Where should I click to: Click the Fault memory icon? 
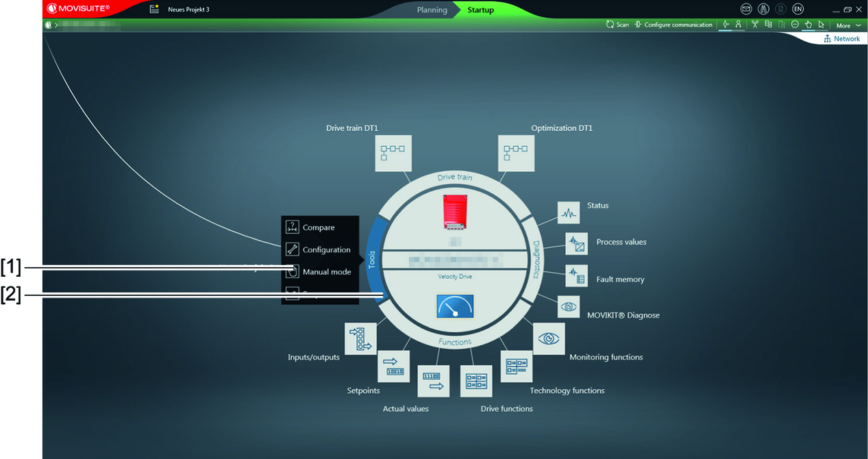[576, 276]
